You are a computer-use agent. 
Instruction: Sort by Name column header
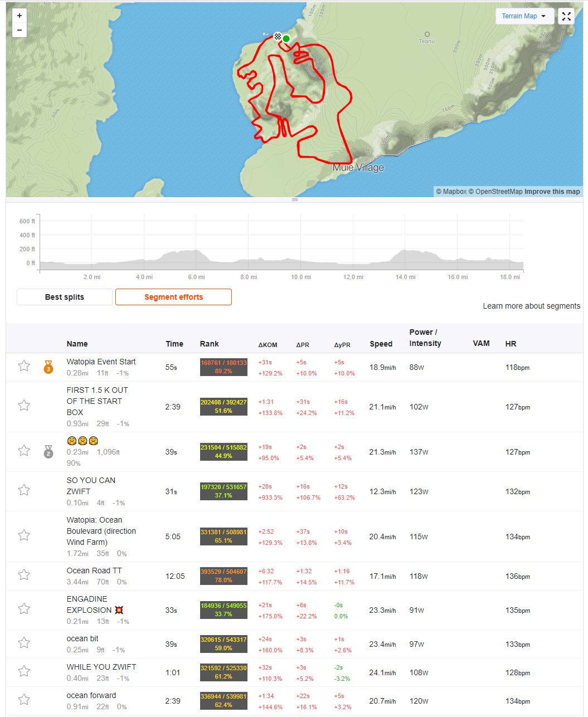click(x=77, y=344)
